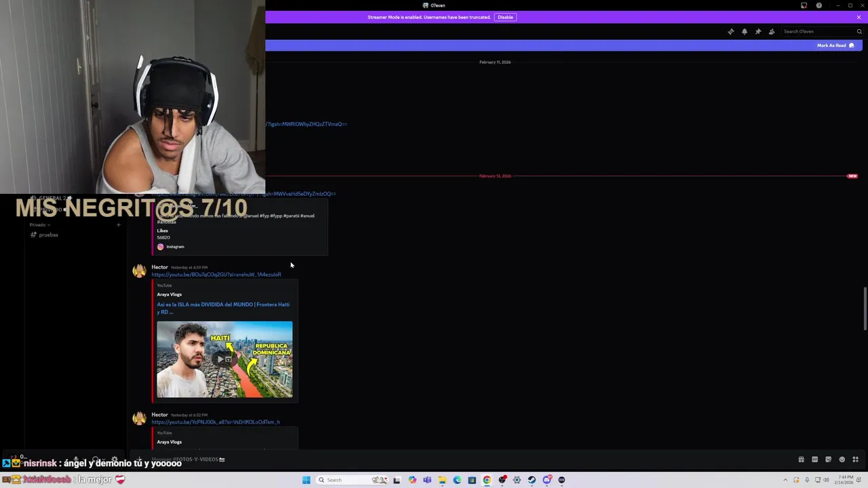The image size is (868, 488).
Task: Show hidden system tray icons chevron
Action: [x=785, y=480]
